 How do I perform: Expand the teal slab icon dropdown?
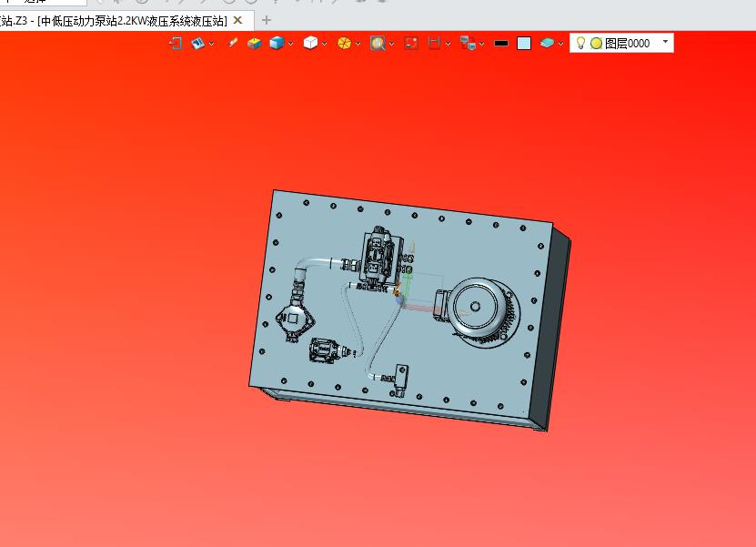click(x=560, y=44)
